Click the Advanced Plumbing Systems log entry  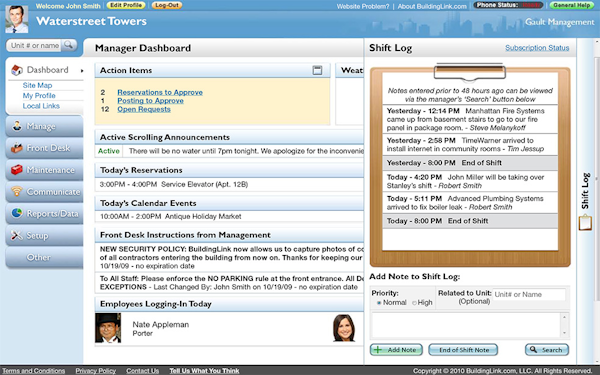click(470, 203)
